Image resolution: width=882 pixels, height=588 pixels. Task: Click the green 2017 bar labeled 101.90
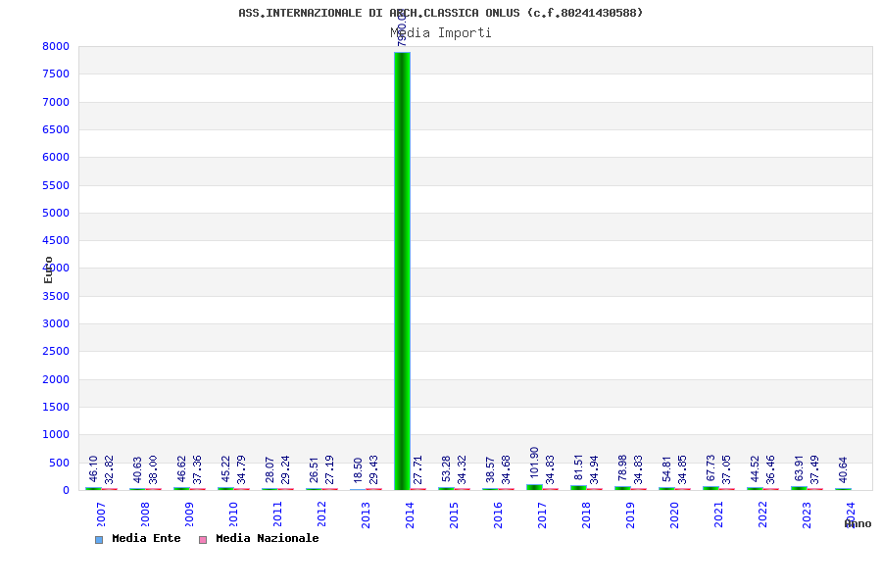coord(534,487)
